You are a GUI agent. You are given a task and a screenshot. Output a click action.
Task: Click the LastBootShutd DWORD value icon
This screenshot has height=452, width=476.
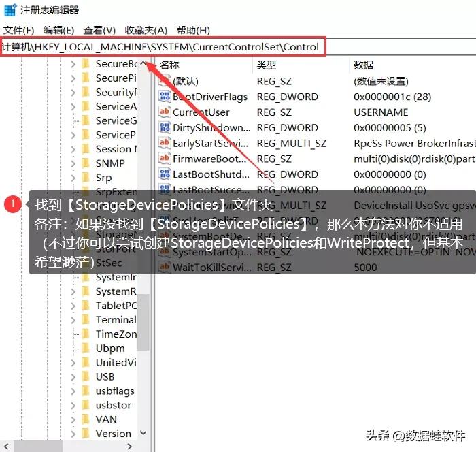coord(165,174)
